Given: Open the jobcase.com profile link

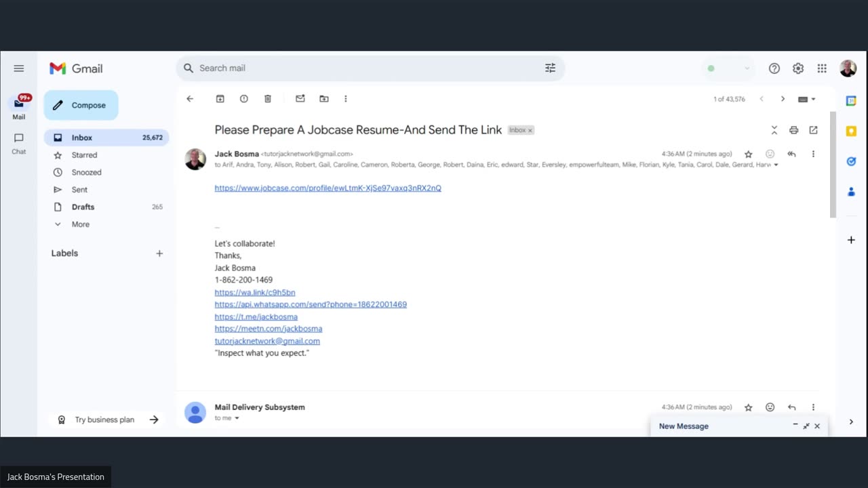Looking at the screenshot, I should 328,188.
